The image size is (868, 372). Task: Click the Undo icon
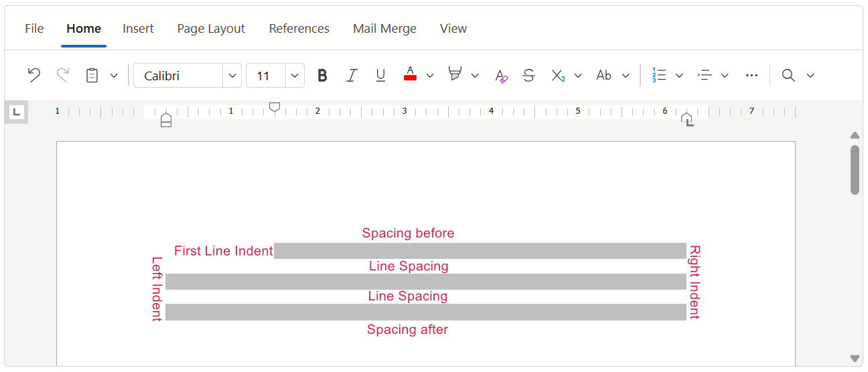click(33, 76)
